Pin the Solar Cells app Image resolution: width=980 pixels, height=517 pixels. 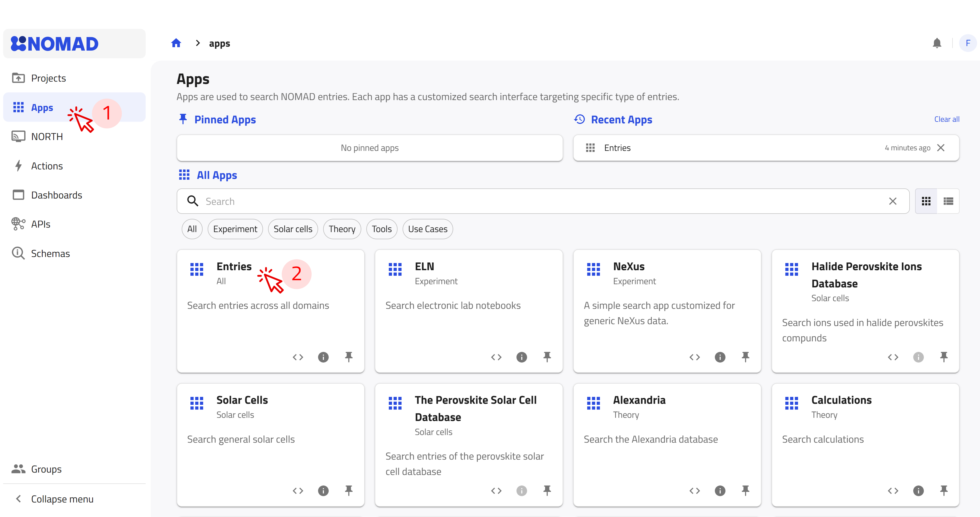pyautogui.click(x=349, y=491)
